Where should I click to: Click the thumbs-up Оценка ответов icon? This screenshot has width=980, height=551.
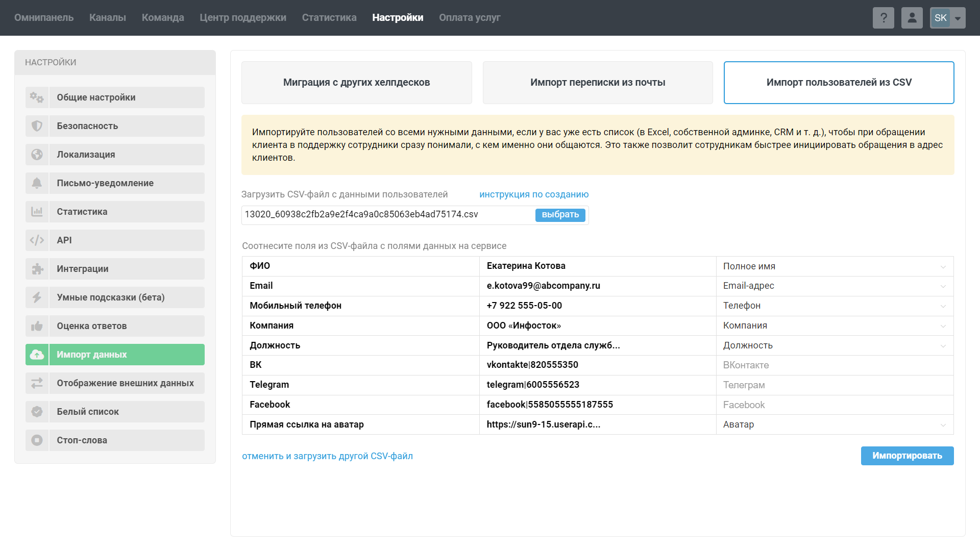(37, 326)
